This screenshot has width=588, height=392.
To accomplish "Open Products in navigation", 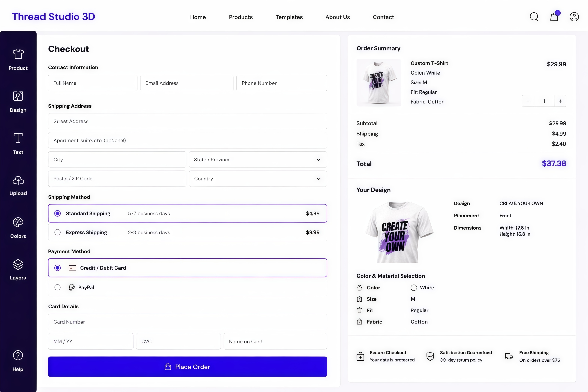I will click(241, 17).
